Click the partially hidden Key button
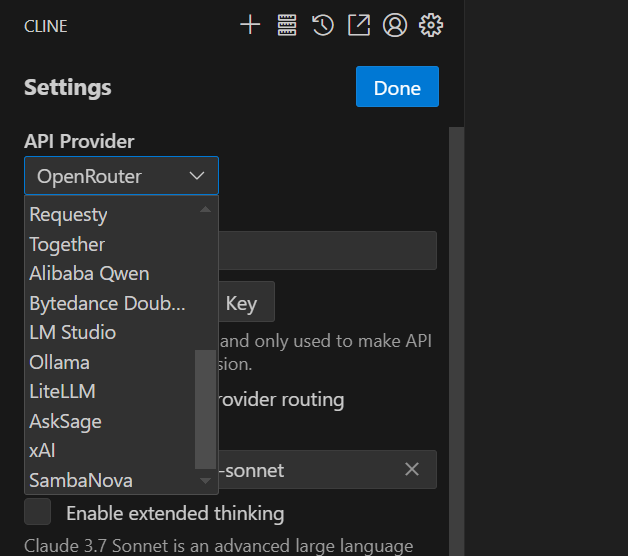 pos(246,302)
